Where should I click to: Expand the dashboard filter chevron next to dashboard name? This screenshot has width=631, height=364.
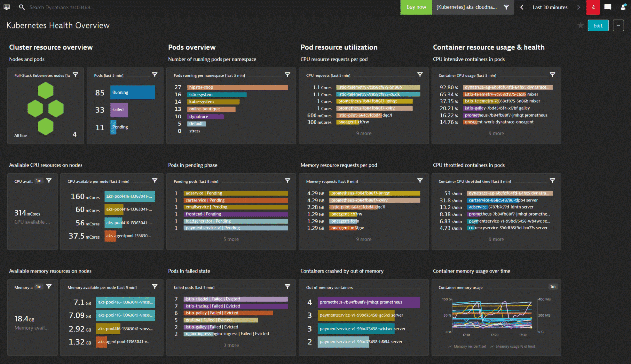coord(506,7)
